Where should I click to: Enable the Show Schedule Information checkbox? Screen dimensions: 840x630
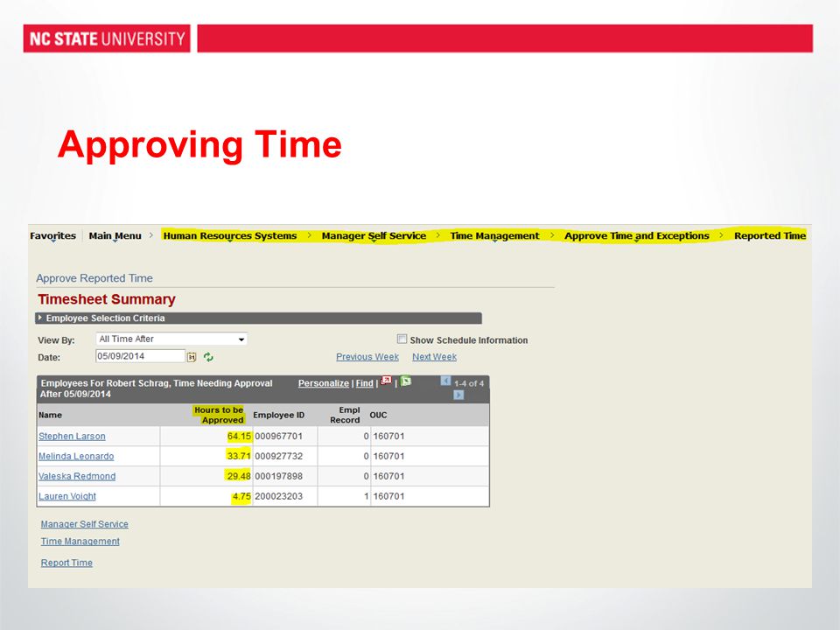(402, 339)
